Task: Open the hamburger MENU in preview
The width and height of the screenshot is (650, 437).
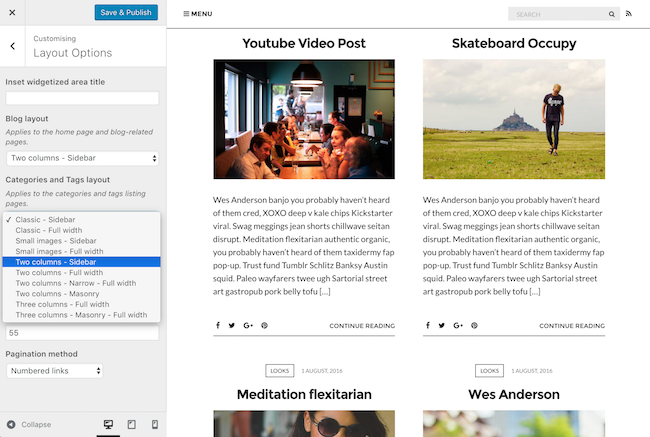Action: point(198,14)
